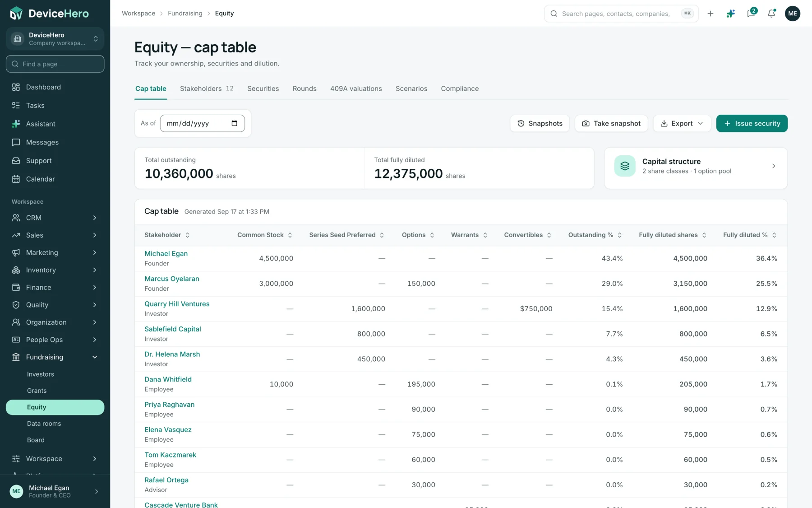Sort by Common Stock column

[x=265, y=235]
